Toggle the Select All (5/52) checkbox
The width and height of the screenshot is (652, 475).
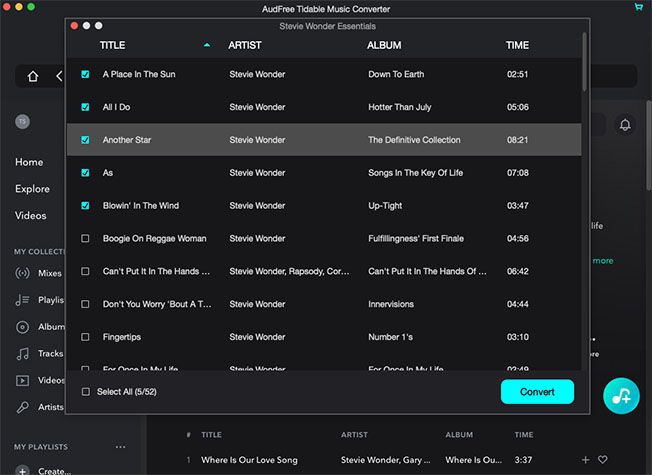[x=86, y=392]
